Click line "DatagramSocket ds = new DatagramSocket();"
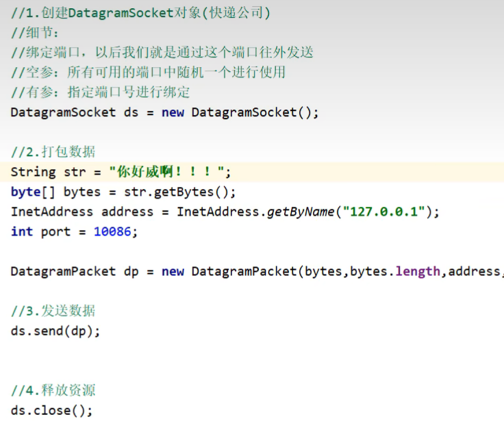Viewport: 504px width, 430px height. (164, 113)
